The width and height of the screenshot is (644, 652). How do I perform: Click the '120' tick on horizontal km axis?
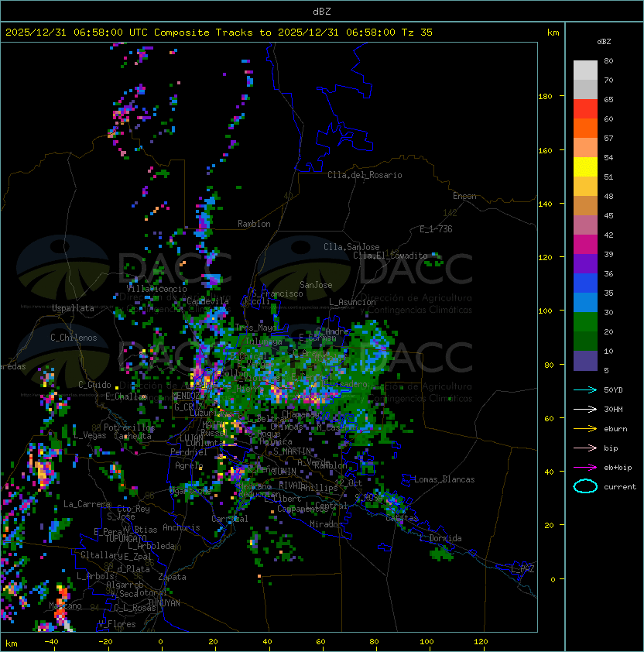(481, 642)
